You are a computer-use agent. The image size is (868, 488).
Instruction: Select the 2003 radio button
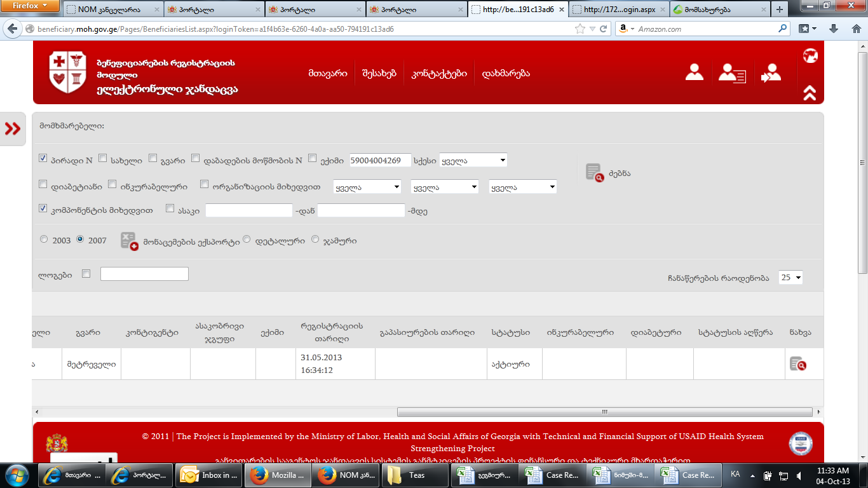[44, 240]
